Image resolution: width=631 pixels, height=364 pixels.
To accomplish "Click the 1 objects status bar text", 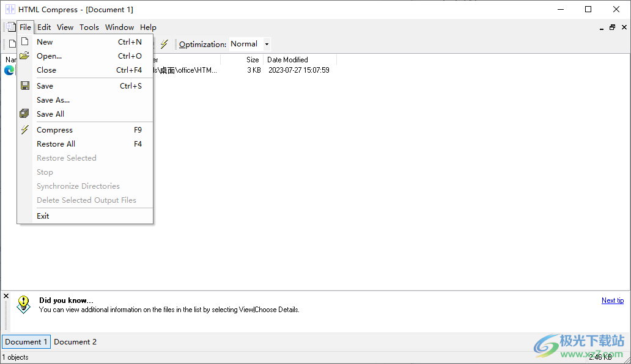I will coord(15,357).
